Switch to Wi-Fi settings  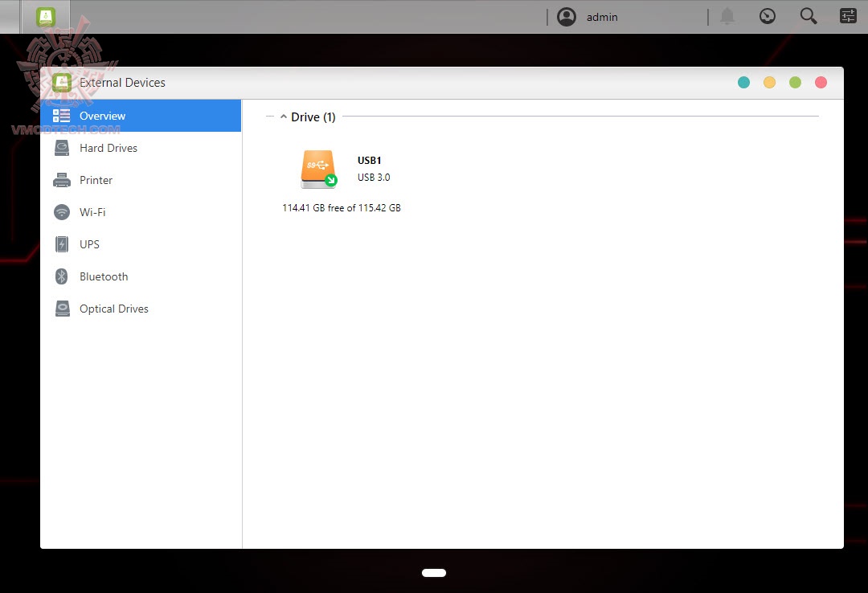(141, 212)
